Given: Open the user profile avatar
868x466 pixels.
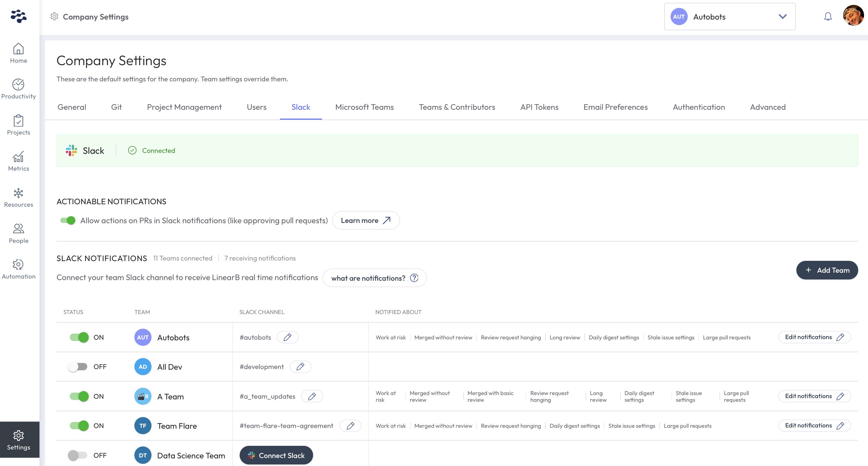Looking at the screenshot, I should (x=853, y=16).
